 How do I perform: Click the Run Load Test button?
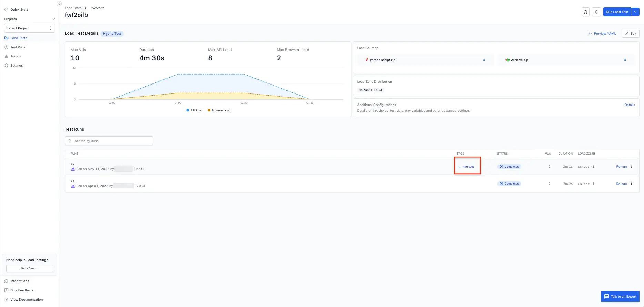pyautogui.click(x=617, y=12)
